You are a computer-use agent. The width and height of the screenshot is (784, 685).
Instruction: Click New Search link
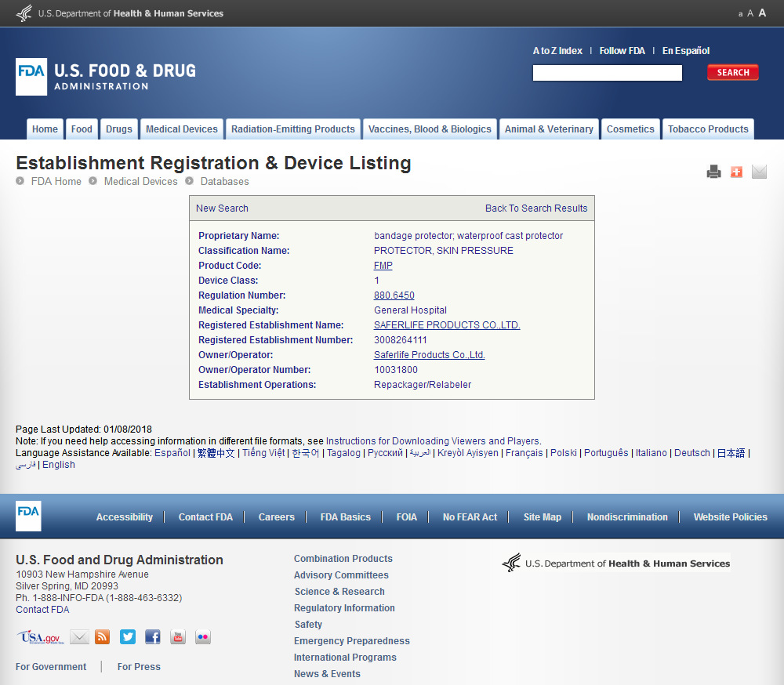tap(222, 208)
